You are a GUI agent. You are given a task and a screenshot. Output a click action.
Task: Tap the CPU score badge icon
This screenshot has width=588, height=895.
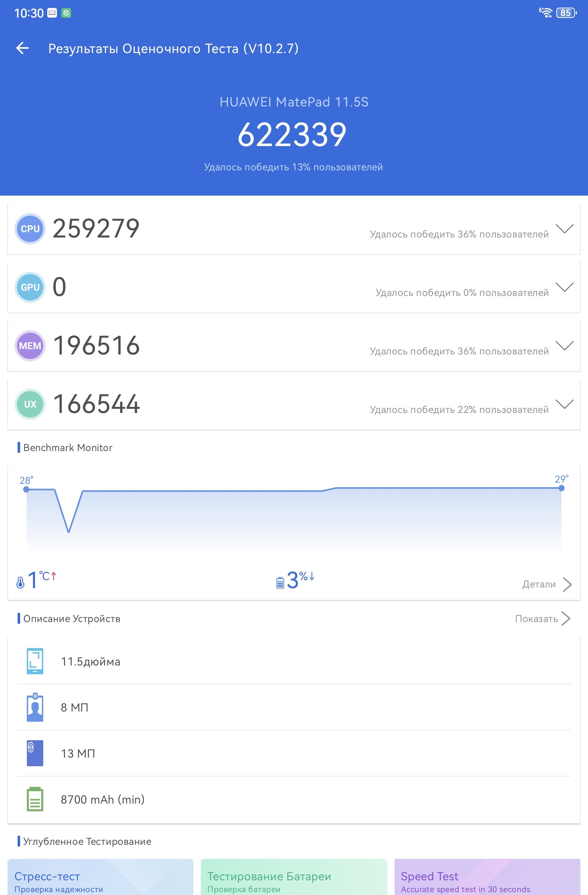coord(30,229)
